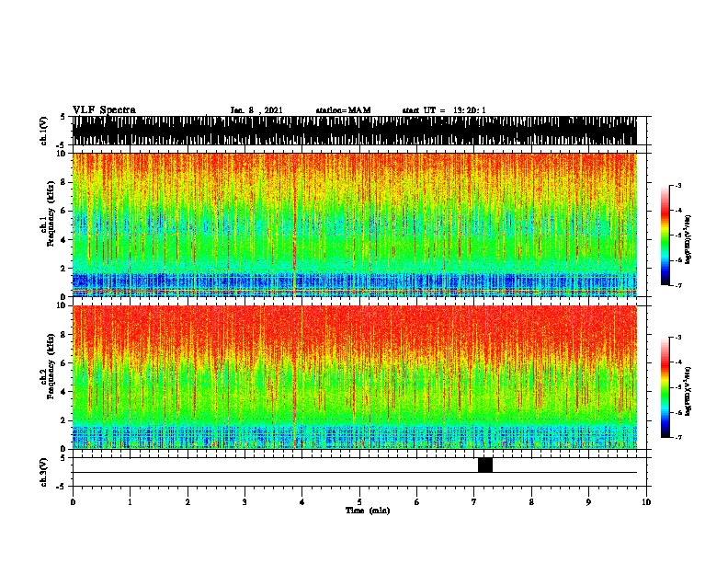Click the '2' kHz tick label on ch.2 axis
Image resolution: width=728 pixels, height=563 pixels.
pos(64,420)
